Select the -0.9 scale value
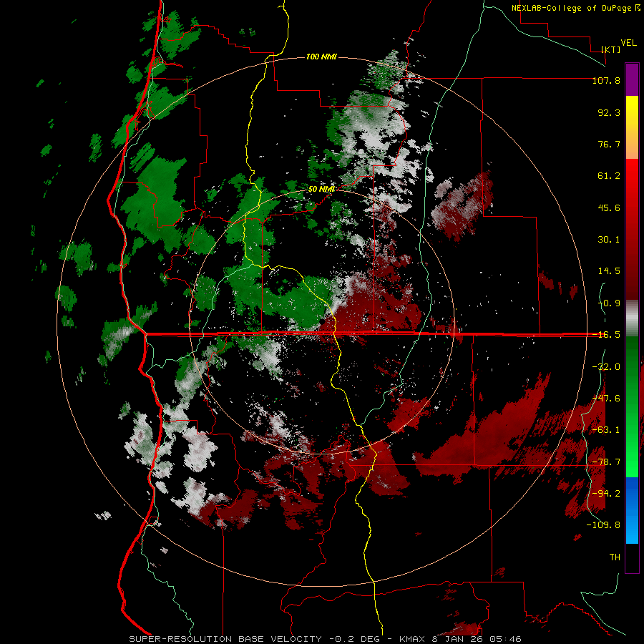 point(609,303)
